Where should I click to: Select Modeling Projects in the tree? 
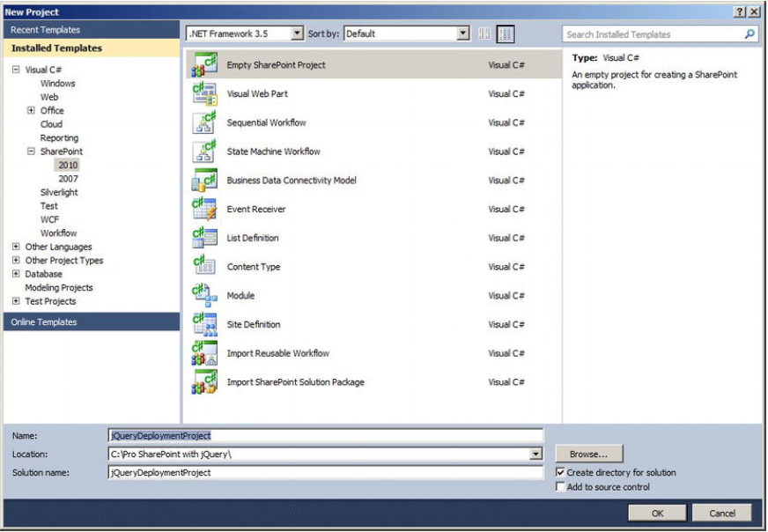tap(59, 287)
